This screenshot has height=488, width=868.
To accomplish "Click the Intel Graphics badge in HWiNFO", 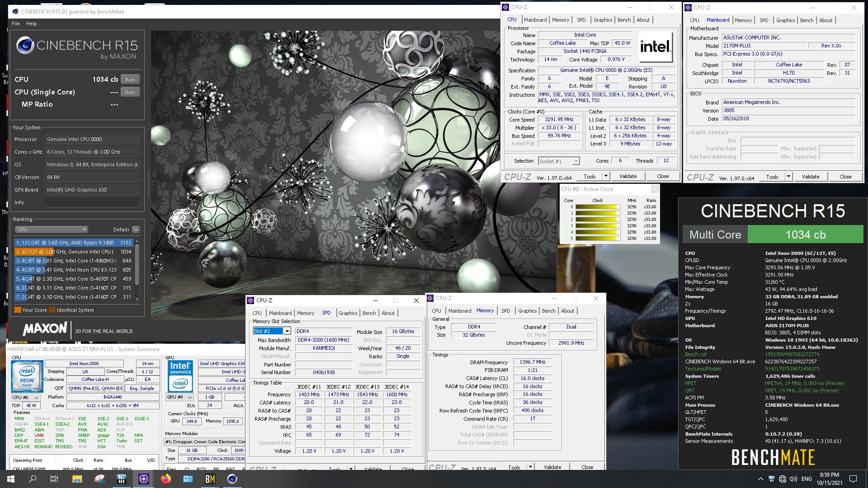I will 180,376.
